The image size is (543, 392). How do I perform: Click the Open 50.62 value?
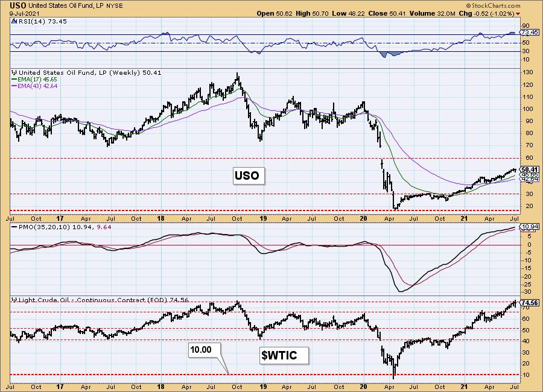(x=275, y=13)
